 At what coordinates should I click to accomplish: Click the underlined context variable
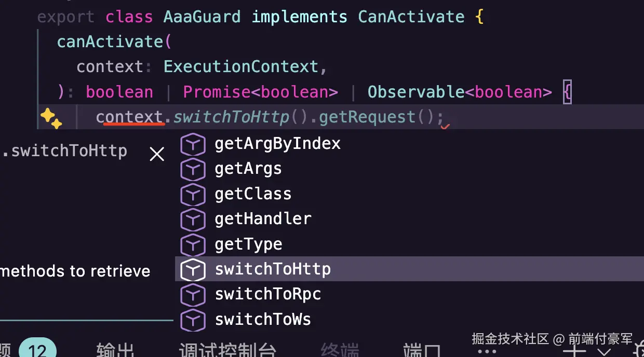pyautogui.click(x=130, y=117)
